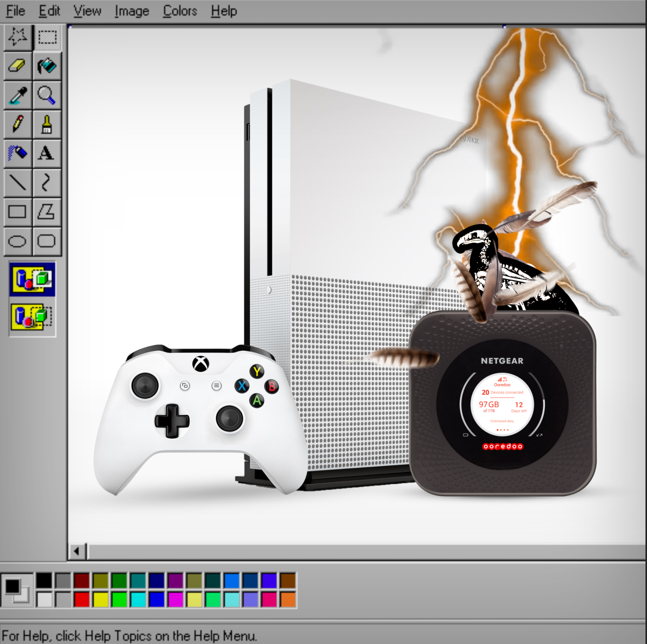Pick the purple color swatch
The image size is (647, 644).
(x=175, y=581)
